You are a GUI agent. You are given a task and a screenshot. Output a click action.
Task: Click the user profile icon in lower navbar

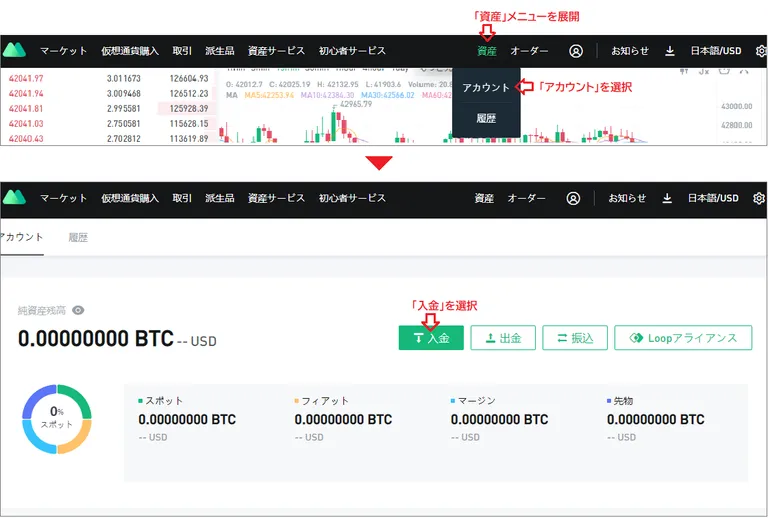point(573,198)
